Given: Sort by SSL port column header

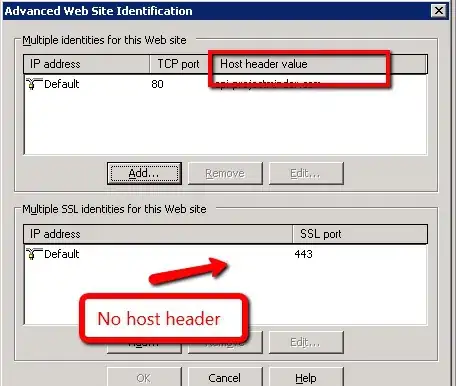Looking at the screenshot, I should click(360, 234).
